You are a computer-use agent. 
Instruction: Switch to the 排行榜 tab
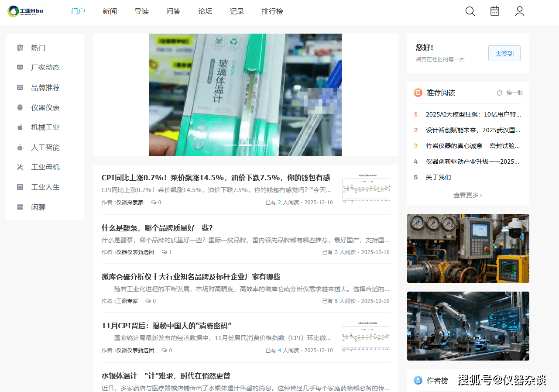[272, 11]
